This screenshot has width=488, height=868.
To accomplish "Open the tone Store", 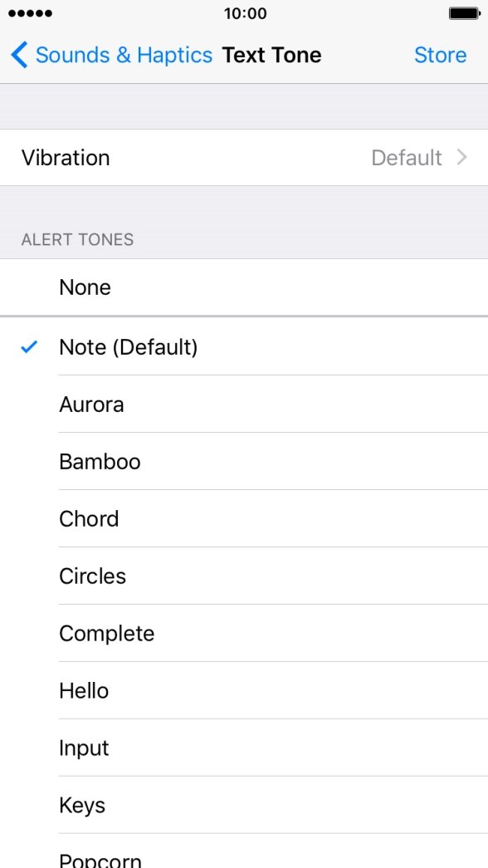I will (x=441, y=55).
